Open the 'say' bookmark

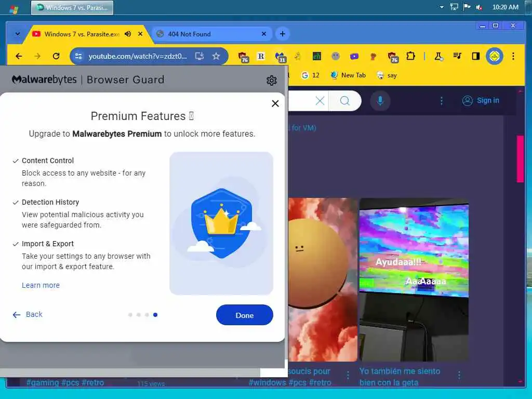pos(387,75)
